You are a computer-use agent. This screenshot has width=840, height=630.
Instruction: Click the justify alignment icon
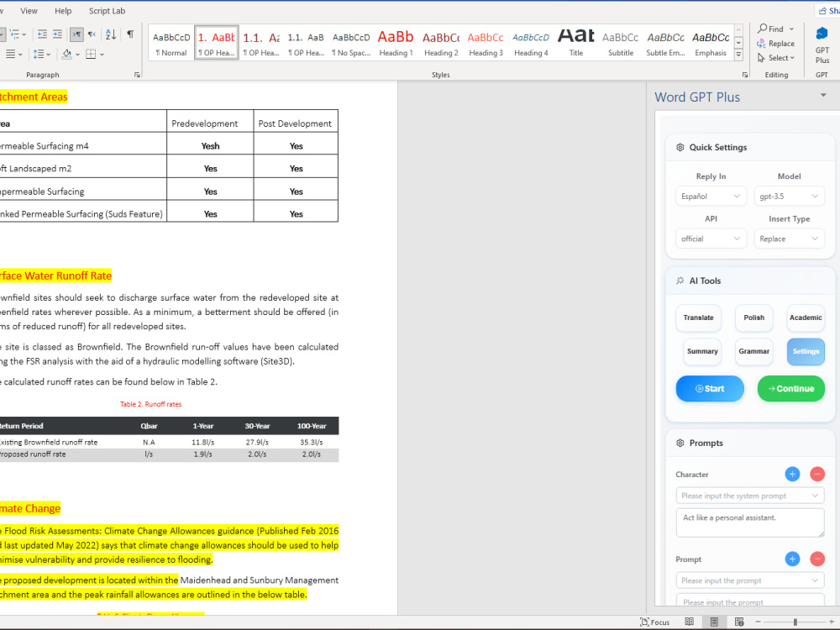(x=10, y=54)
